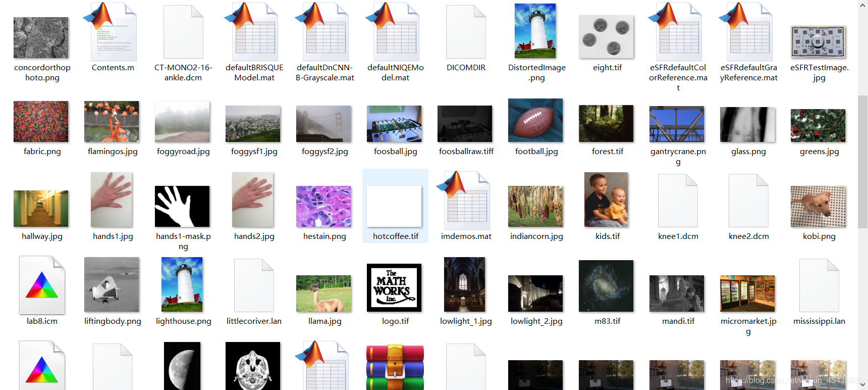The height and width of the screenshot is (390, 868).
Task: Click the m83.tif galaxy thumbnail
Action: (606, 286)
